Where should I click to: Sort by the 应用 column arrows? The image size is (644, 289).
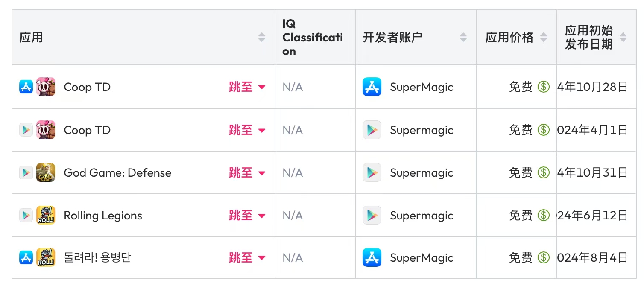[262, 38]
